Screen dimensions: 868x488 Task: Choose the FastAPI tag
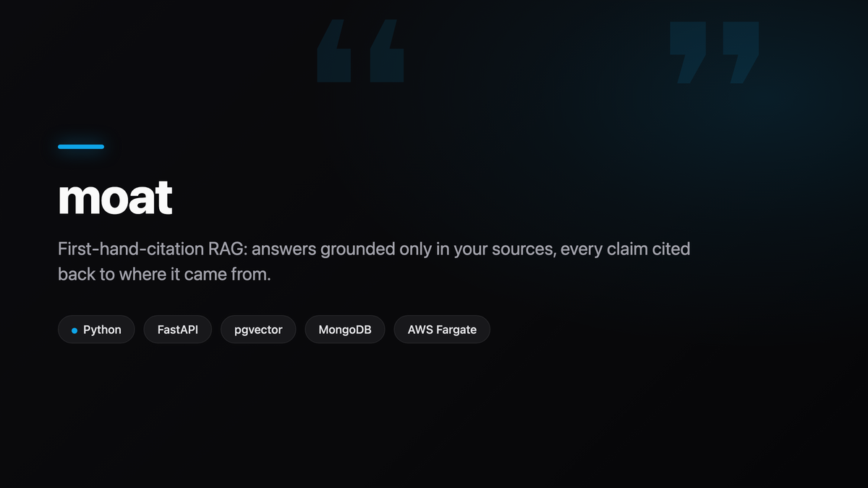[x=178, y=330]
